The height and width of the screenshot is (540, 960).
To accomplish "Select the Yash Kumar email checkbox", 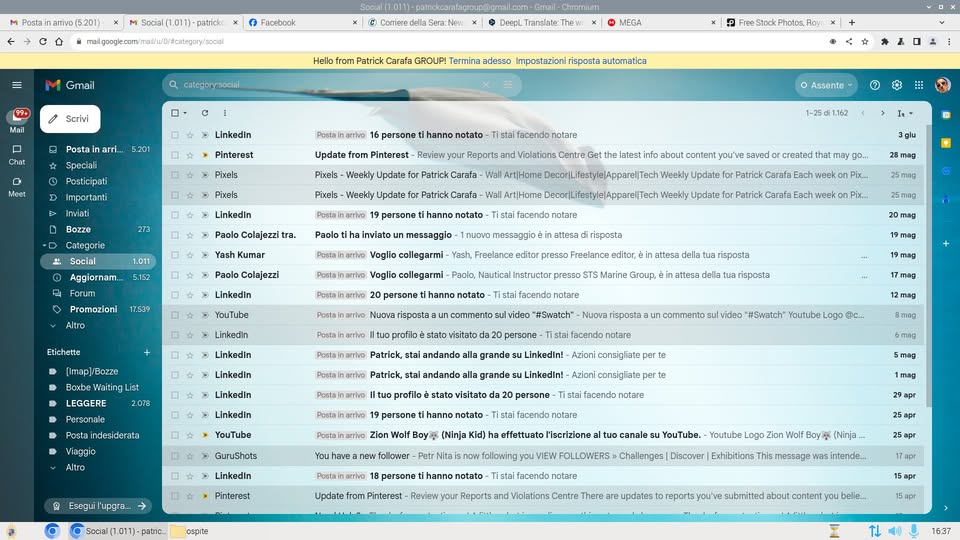I will 175,255.
